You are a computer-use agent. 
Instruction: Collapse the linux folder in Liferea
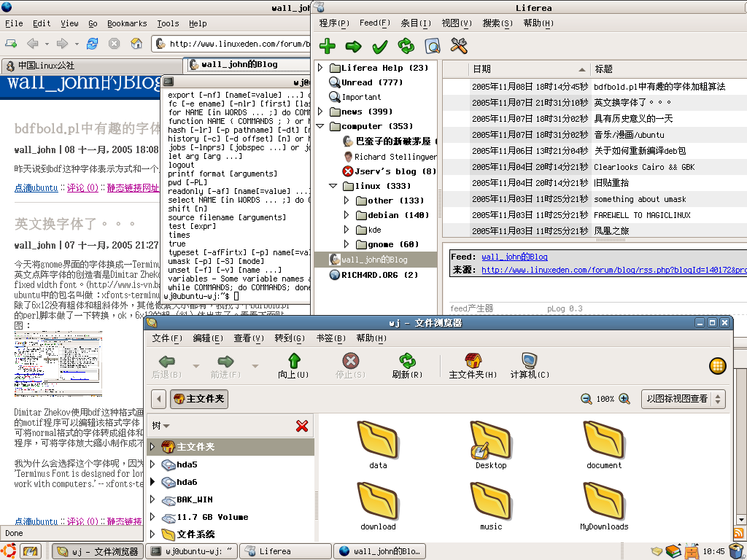tap(333, 186)
